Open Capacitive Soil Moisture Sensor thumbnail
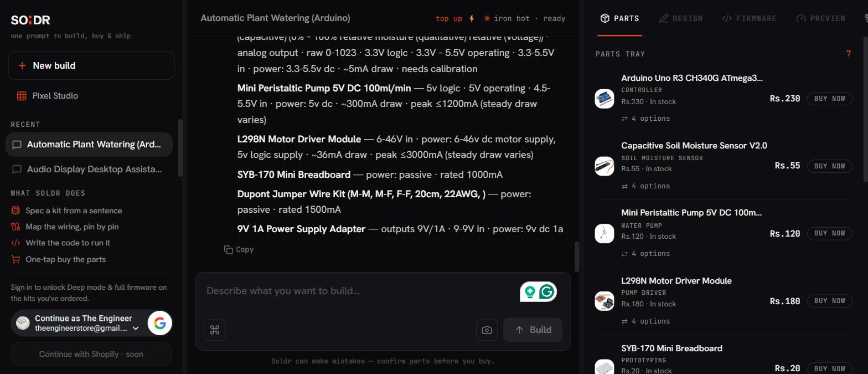This screenshot has height=374, width=868. [604, 166]
